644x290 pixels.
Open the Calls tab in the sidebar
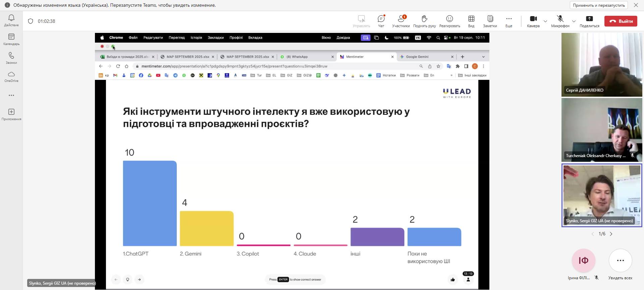click(11, 58)
